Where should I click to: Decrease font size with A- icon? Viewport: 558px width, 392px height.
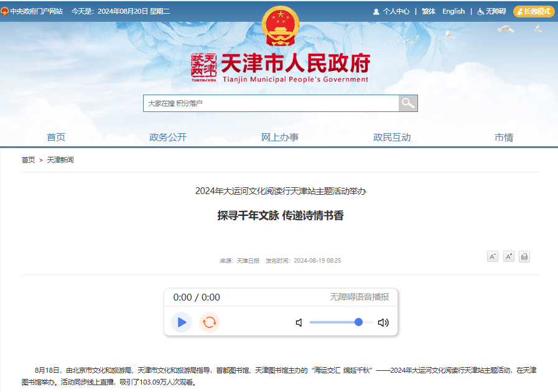(x=492, y=256)
